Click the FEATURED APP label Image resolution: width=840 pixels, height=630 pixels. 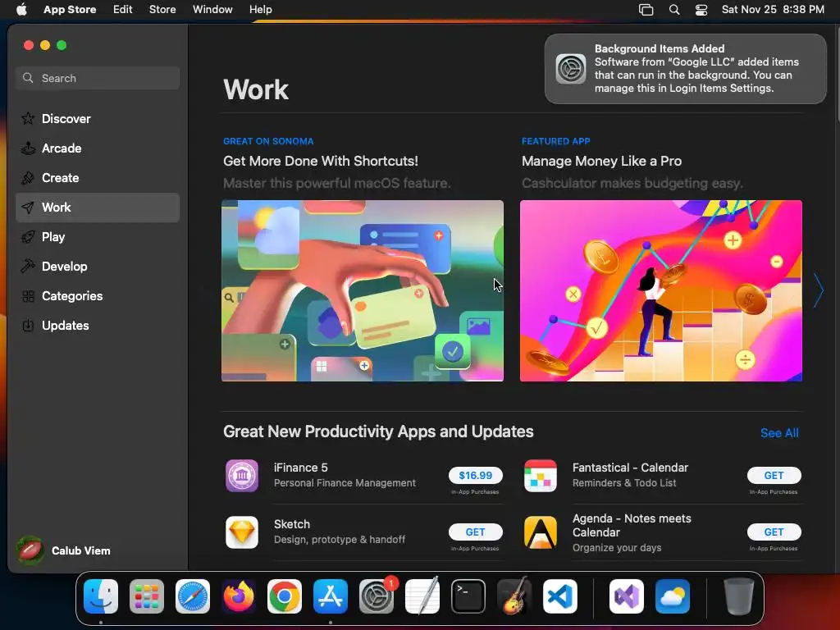[556, 141]
